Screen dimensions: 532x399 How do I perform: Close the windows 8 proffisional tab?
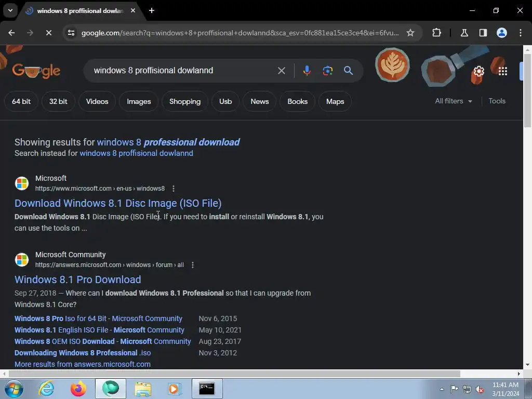[133, 10]
